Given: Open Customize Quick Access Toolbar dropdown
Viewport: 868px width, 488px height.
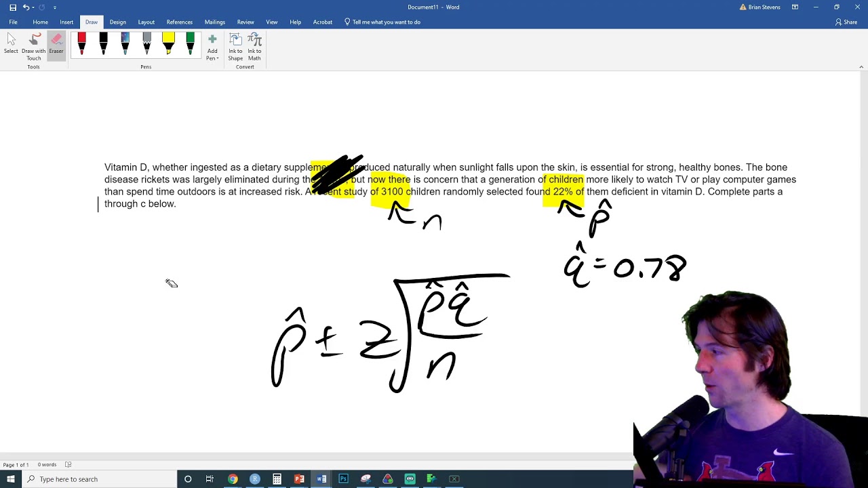Looking at the screenshot, I should click(x=55, y=7).
